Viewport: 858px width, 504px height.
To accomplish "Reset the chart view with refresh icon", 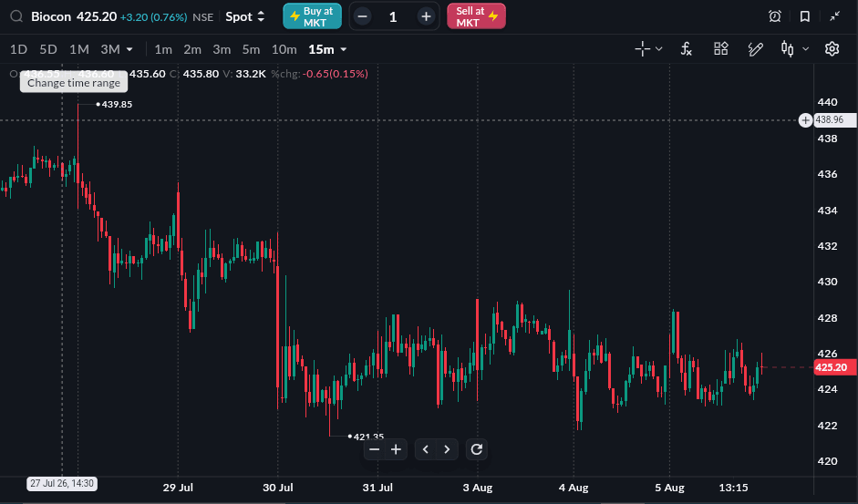I will 477,449.
